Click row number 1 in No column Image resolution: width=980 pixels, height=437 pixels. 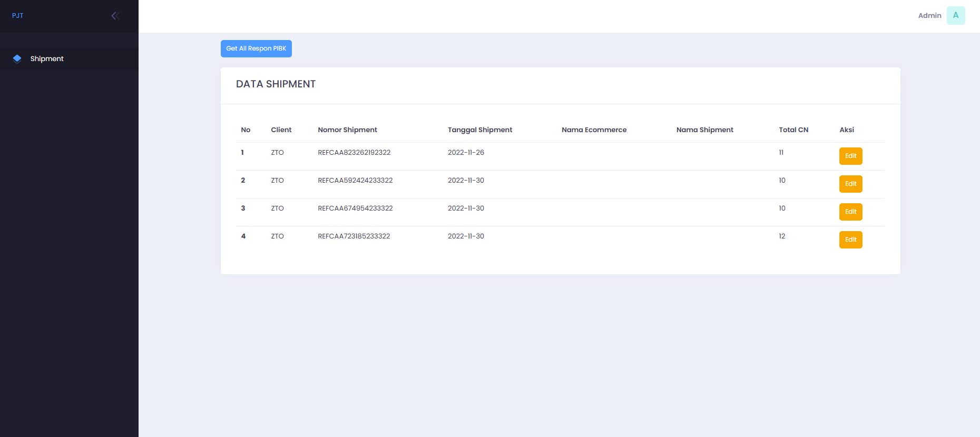[x=242, y=153]
